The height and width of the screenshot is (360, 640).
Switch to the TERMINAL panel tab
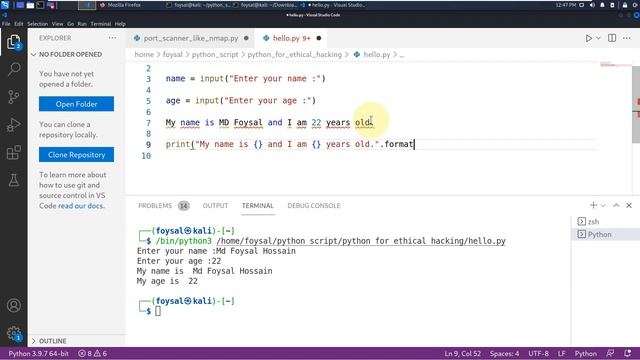(x=258, y=206)
